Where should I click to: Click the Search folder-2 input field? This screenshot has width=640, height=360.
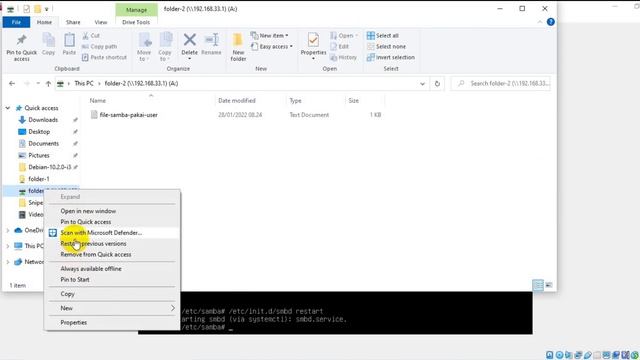pyautogui.click(x=500, y=83)
